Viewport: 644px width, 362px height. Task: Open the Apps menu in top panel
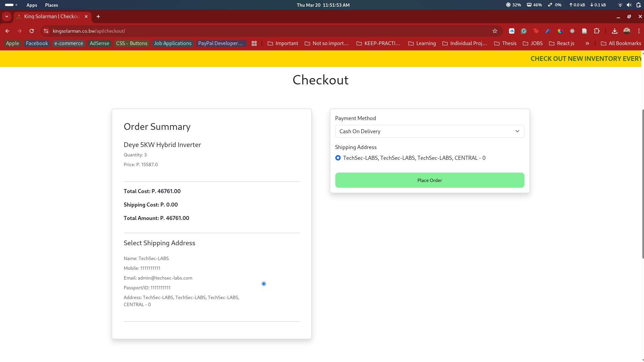32,5
